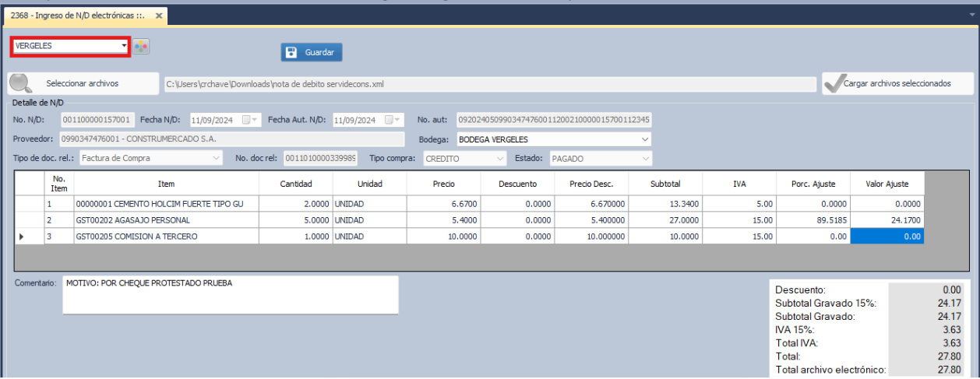The width and height of the screenshot is (980, 379).
Task: Click the row indicator arrow for item 3
Action: [x=22, y=236]
